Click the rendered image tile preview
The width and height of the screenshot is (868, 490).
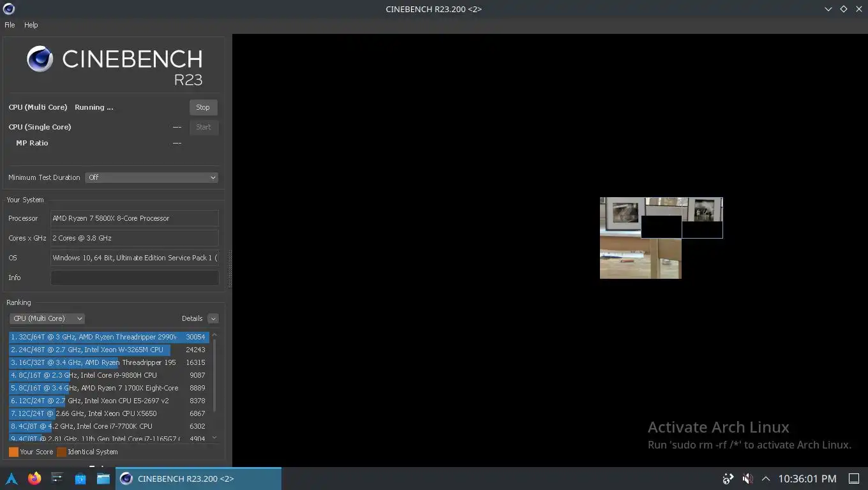(x=661, y=238)
